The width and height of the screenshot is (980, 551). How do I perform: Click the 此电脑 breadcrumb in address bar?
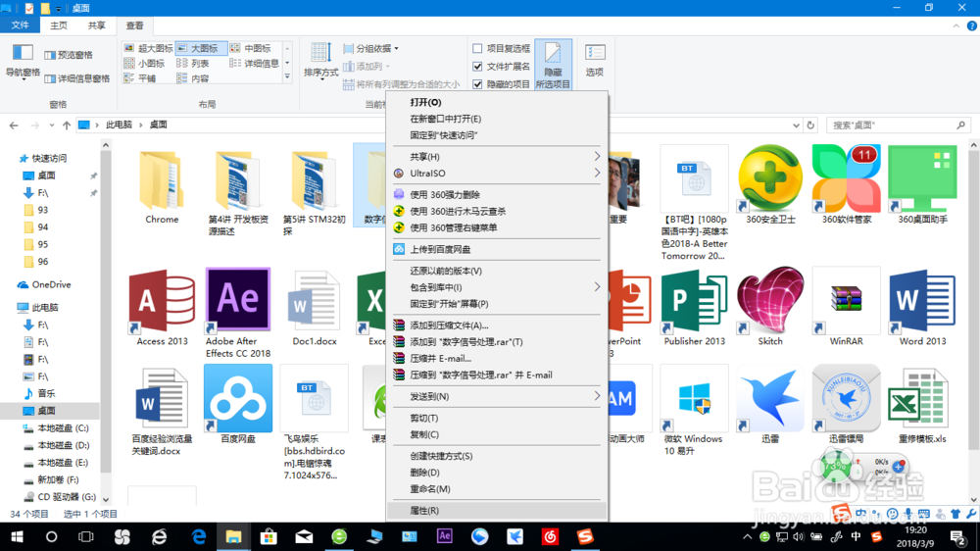(x=119, y=125)
